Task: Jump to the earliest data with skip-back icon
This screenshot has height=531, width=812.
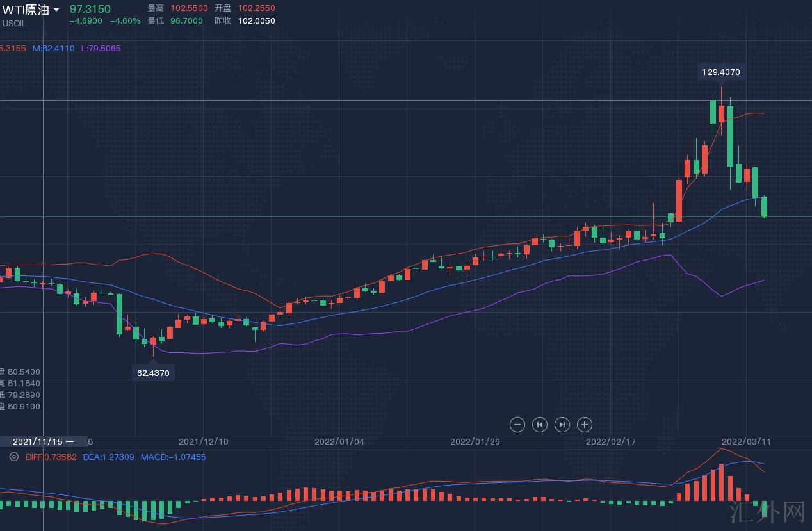Action: [540, 424]
